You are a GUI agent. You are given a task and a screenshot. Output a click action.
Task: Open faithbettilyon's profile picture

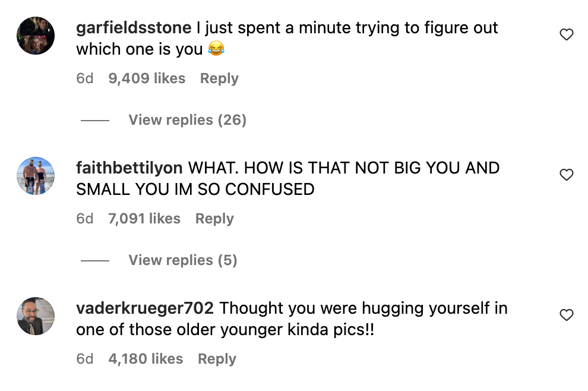click(36, 176)
